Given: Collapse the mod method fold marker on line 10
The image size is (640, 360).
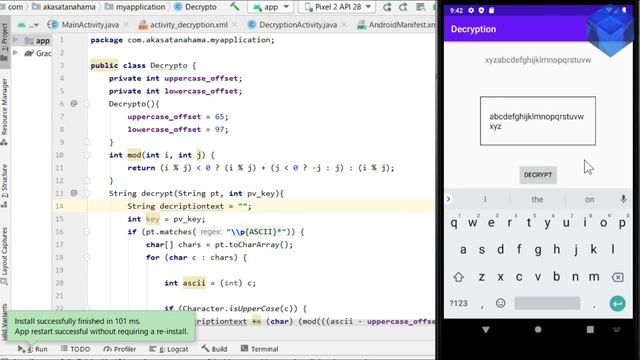Looking at the screenshot, I should (x=87, y=155).
